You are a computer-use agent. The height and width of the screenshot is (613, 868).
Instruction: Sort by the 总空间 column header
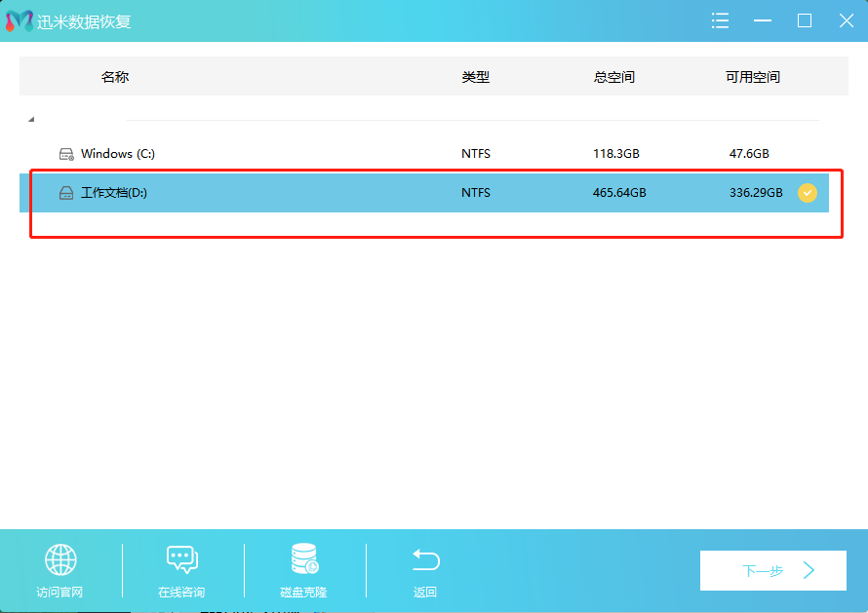point(613,77)
